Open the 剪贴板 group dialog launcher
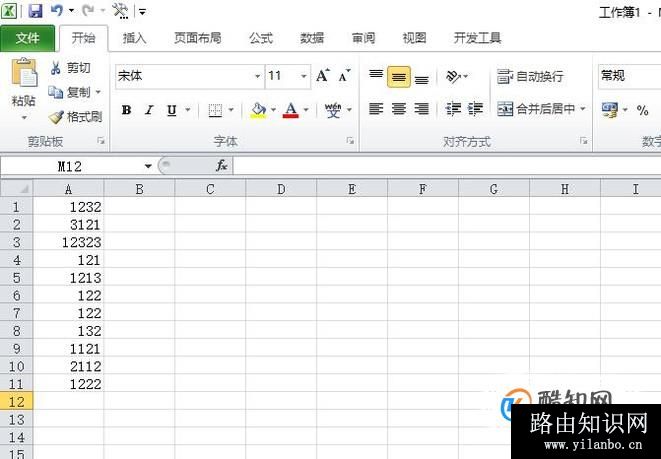Image resolution: width=661 pixels, height=459 pixels. tap(101, 141)
